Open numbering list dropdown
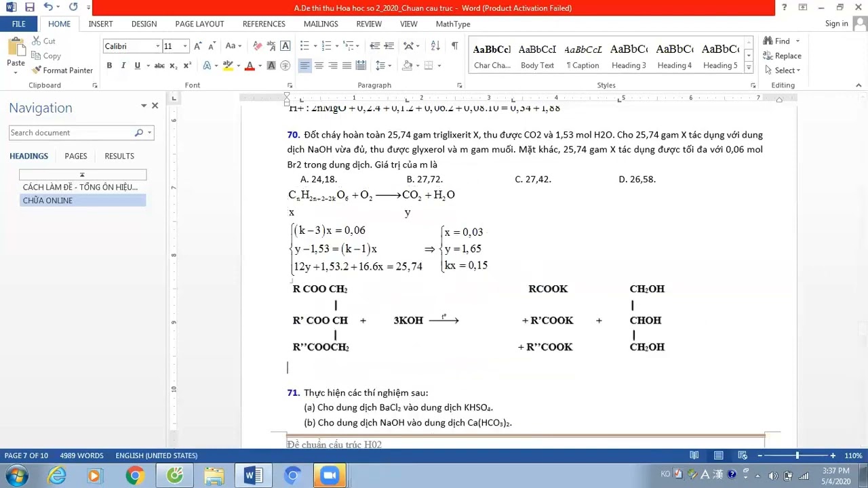 337,46
